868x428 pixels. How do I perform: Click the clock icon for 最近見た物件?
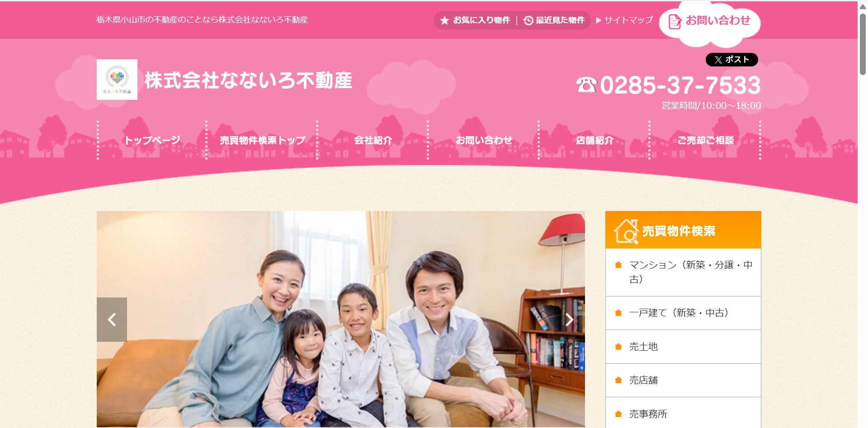[528, 20]
